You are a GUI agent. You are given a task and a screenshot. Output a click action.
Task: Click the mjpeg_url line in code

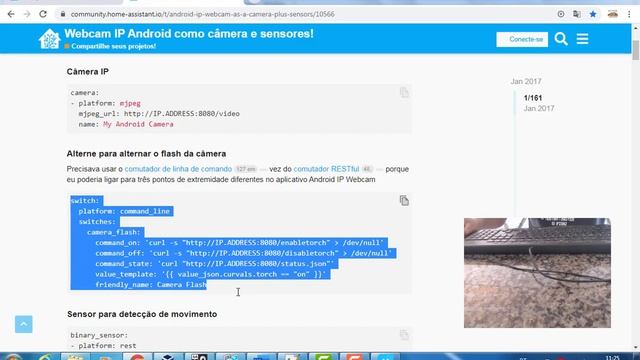[159, 114]
